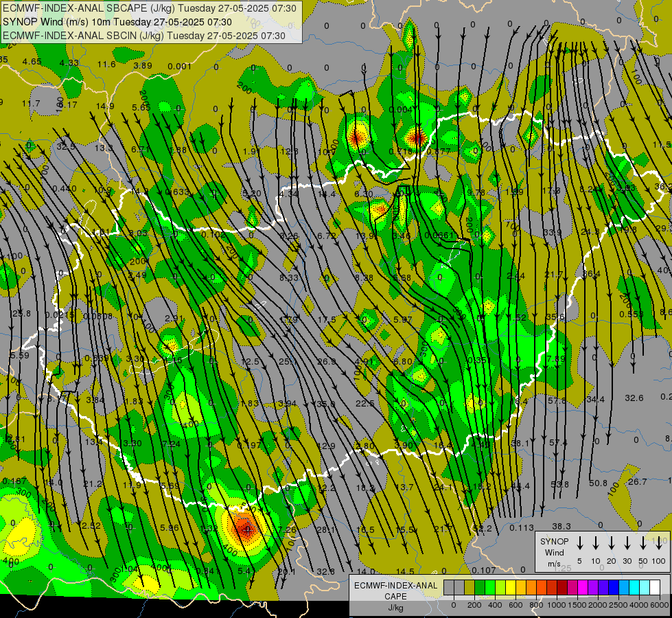
Task: Pick the white swatch left of 6000
Action: (x=654, y=587)
